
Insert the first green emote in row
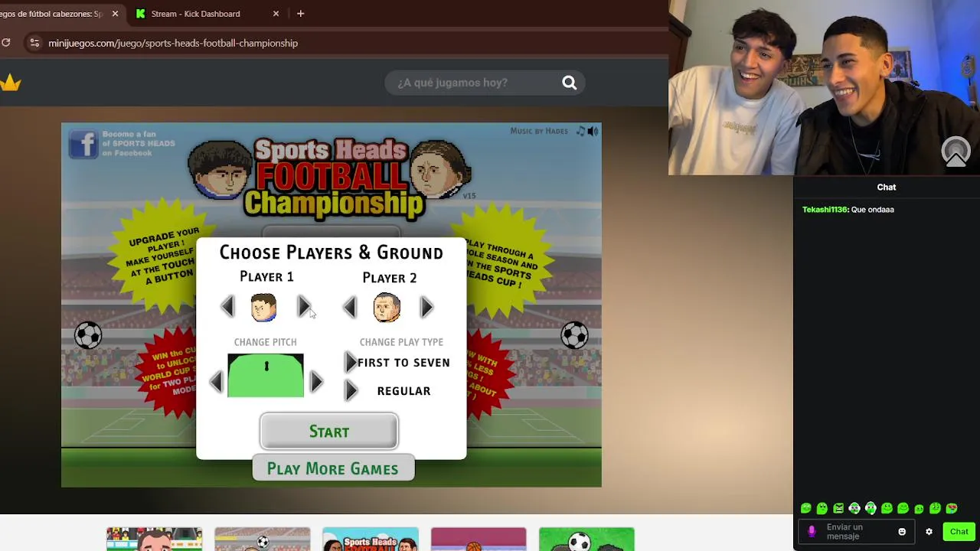806,508
